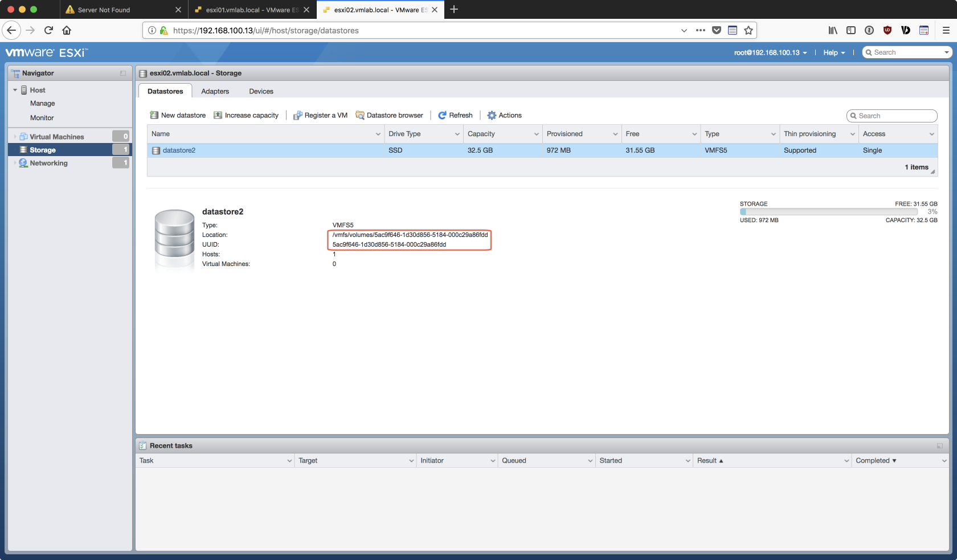Open the Help dropdown menu

(834, 52)
